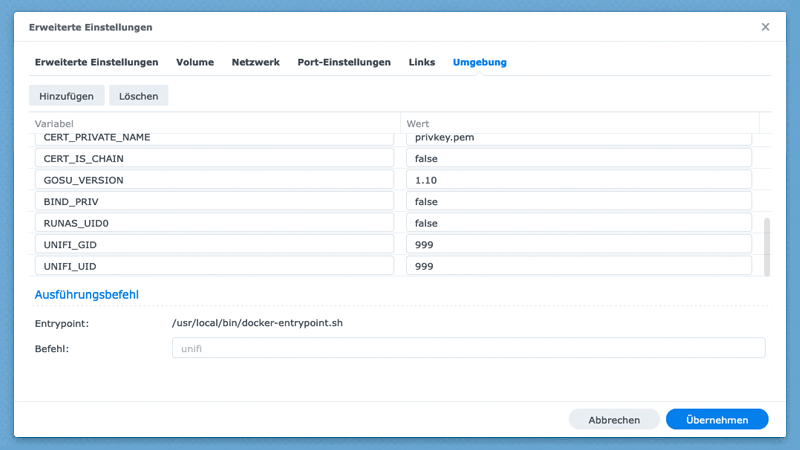Open the first Erweiterte Einstellungen tab
This screenshot has width=800, height=450.
click(97, 62)
